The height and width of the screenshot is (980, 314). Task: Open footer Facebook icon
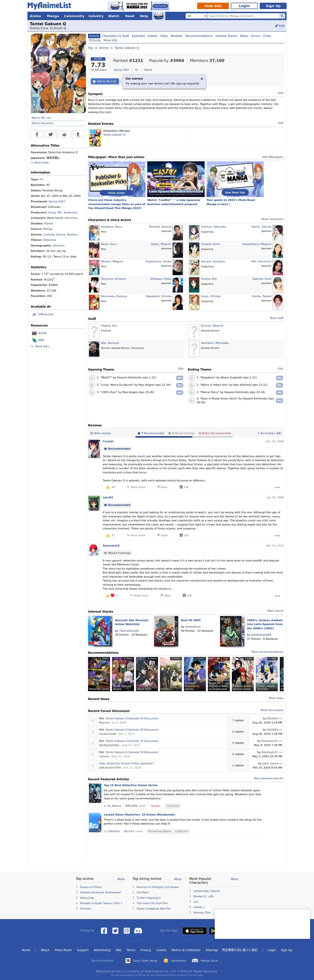pos(104,931)
